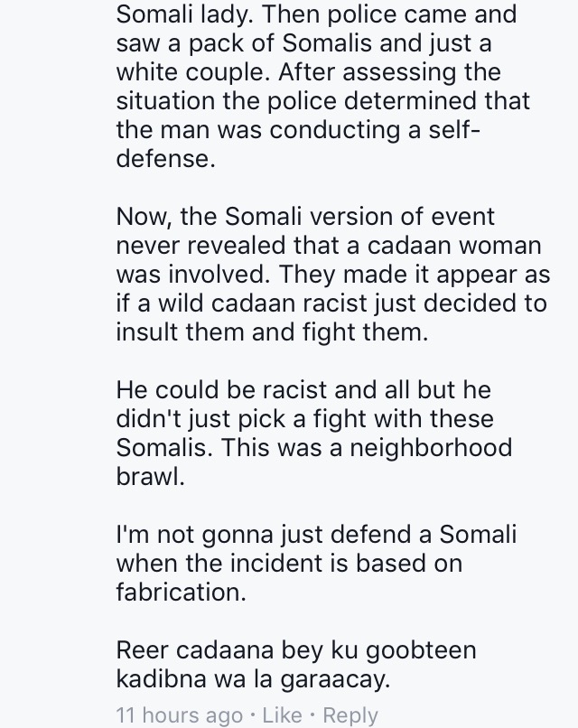Tap the line insult them and fight them
This screenshot has width=578, height=728.
pos(272,332)
